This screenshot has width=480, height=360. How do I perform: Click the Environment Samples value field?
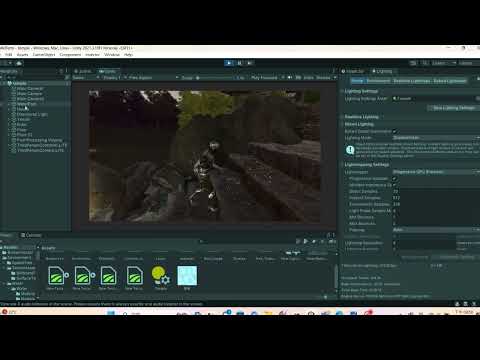click(x=435, y=204)
